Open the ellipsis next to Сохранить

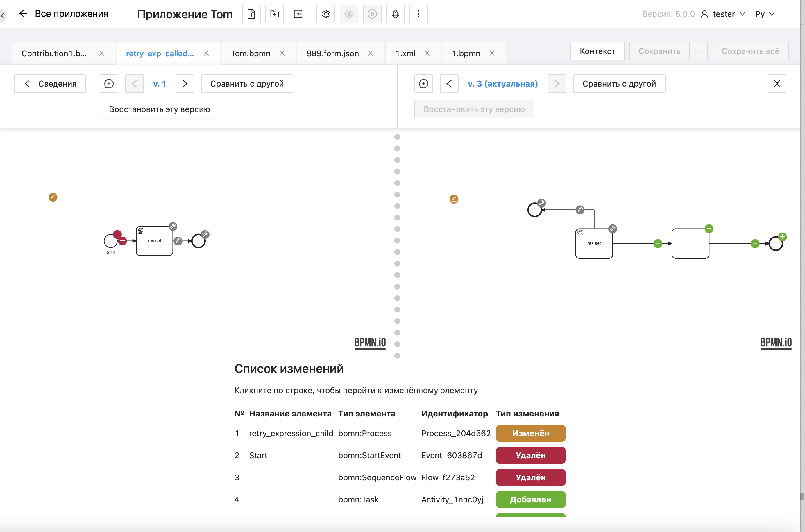pyautogui.click(x=698, y=51)
